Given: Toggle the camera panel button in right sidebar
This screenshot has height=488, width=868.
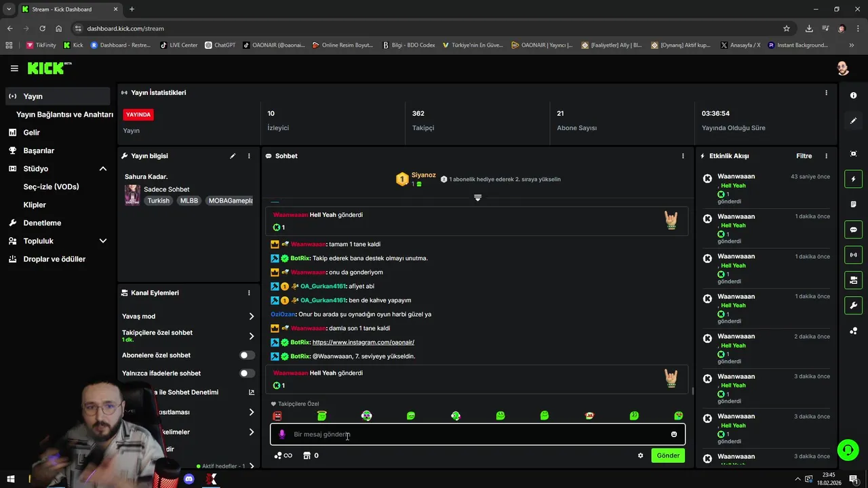Looking at the screenshot, I should (x=853, y=280).
